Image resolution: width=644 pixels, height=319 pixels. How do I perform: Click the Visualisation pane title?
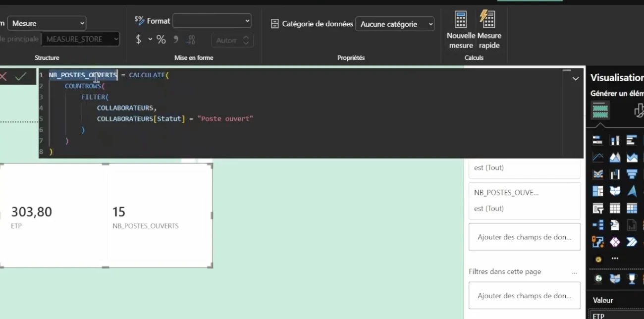[617, 78]
